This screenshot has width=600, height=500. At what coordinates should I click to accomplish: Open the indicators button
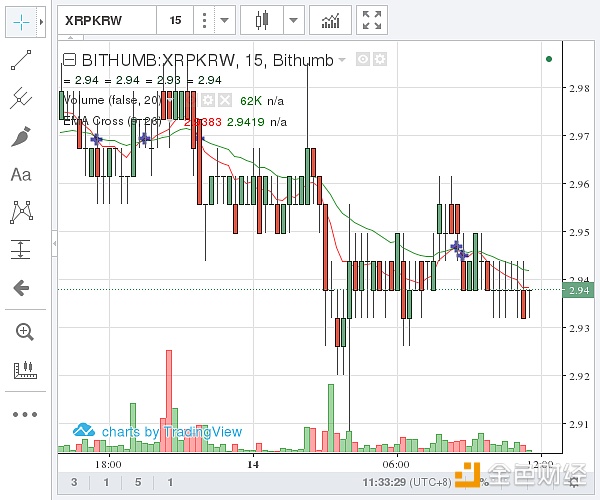[330, 20]
